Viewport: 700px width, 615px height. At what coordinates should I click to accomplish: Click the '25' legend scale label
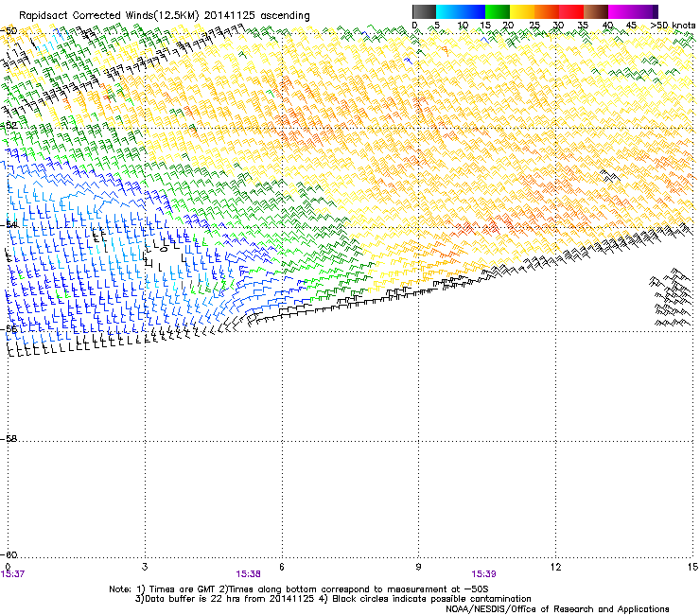pos(534,26)
